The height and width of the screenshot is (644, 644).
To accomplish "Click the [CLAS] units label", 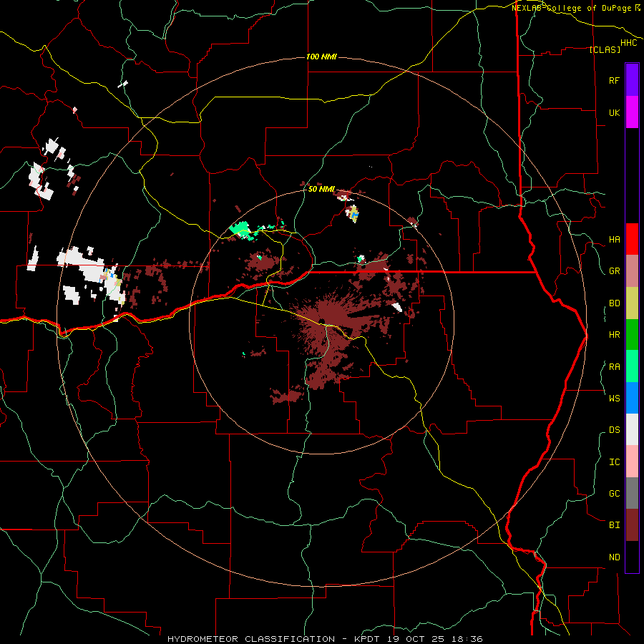I will point(605,49).
